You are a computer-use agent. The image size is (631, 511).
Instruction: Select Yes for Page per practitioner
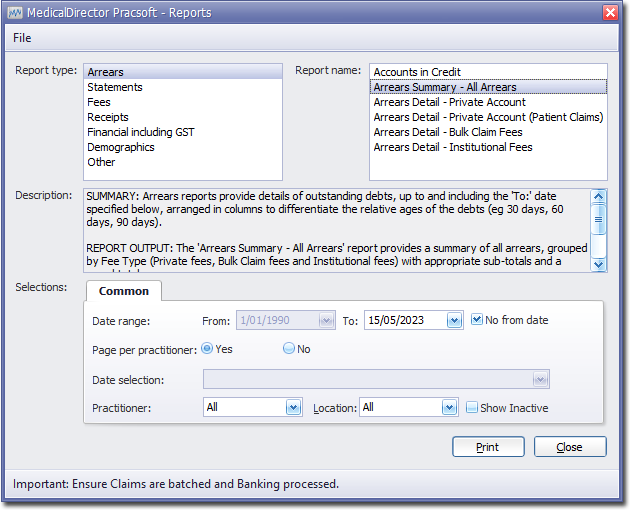(207, 349)
